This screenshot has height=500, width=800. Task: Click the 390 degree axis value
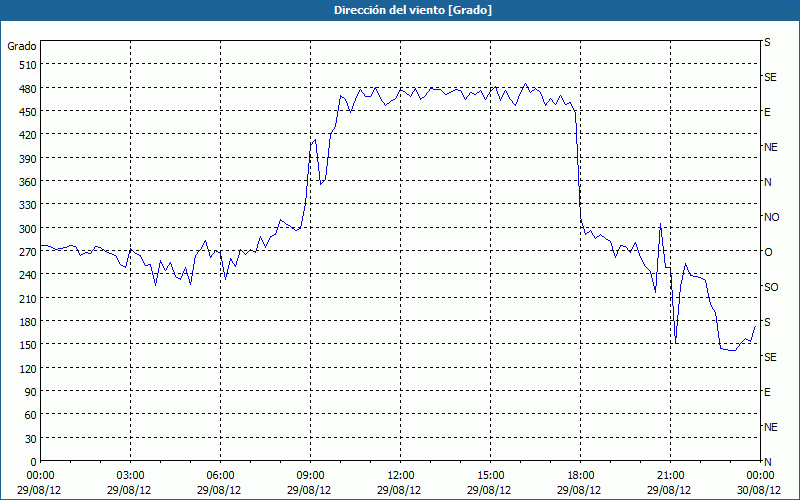pos(29,159)
